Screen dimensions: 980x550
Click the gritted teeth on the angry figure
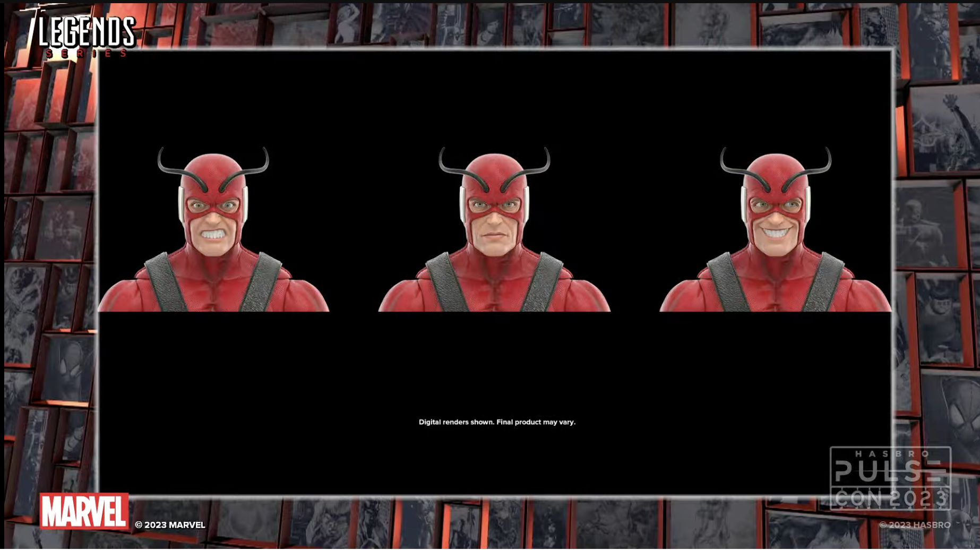213,234
